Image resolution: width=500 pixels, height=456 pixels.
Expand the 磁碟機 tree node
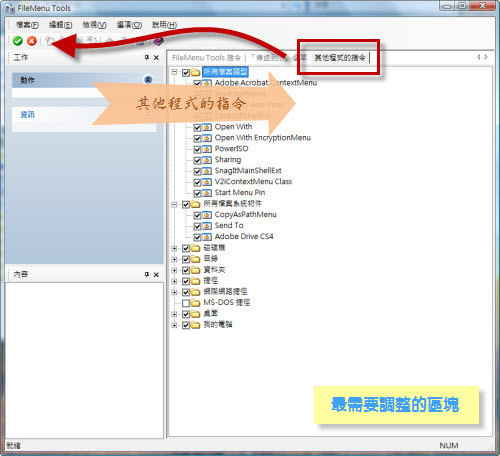[x=174, y=248]
